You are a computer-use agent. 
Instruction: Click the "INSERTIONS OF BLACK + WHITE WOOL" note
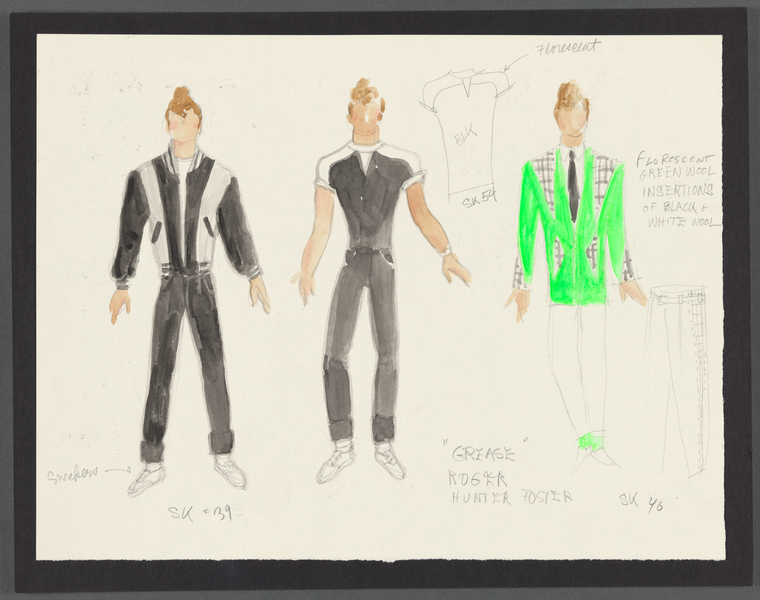pyautogui.click(x=681, y=206)
